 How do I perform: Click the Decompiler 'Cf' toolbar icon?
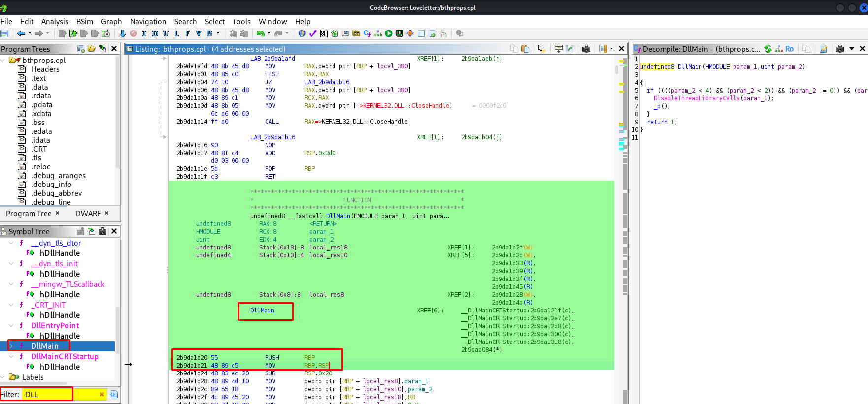367,33
